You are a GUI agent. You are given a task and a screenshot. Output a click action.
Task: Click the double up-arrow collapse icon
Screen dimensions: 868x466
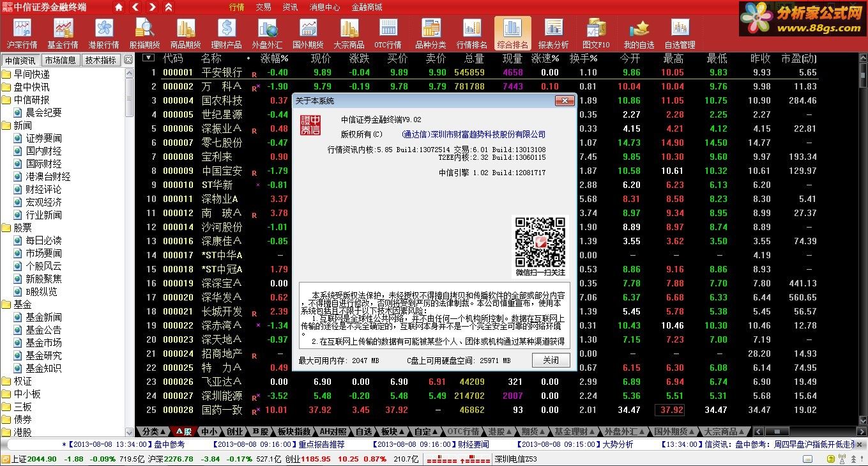(168, 7)
